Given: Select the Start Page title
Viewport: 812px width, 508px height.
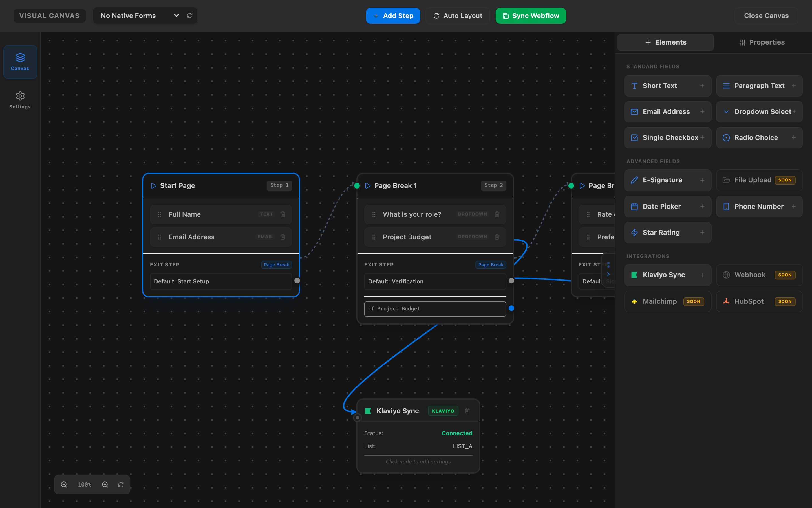Looking at the screenshot, I should [178, 185].
